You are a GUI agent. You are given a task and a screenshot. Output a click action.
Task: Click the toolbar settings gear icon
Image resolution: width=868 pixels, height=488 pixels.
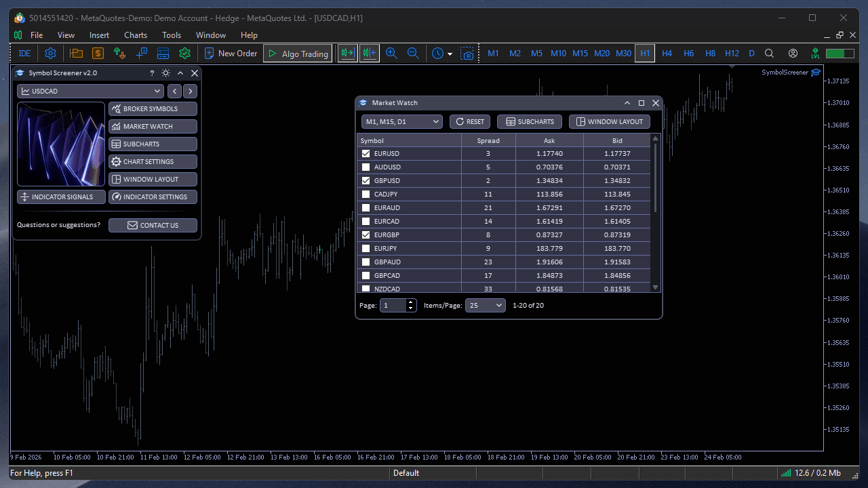[x=50, y=53]
